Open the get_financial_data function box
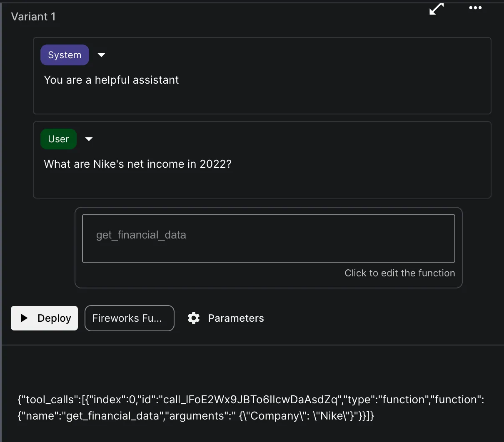The width and height of the screenshot is (504, 442). pyautogui.click(x=269, y=238)
